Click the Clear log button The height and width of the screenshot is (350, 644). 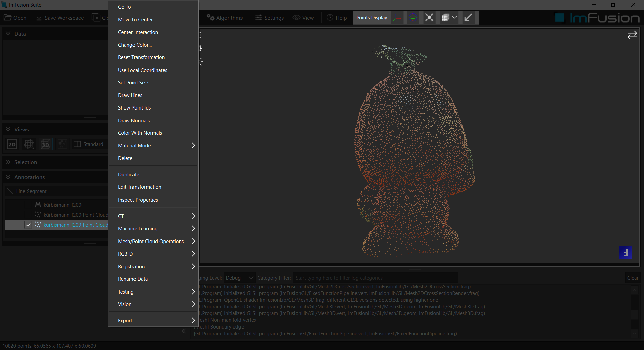point(633,278)
